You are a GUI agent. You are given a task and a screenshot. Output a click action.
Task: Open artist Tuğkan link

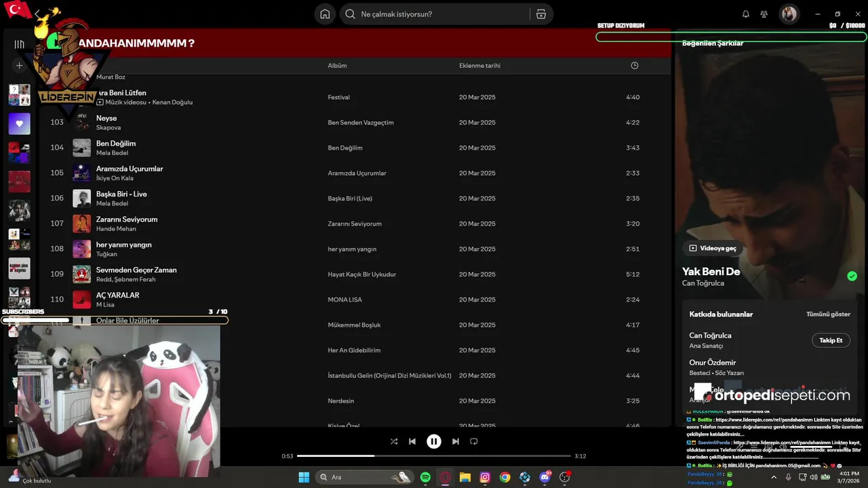pos(107,254)
